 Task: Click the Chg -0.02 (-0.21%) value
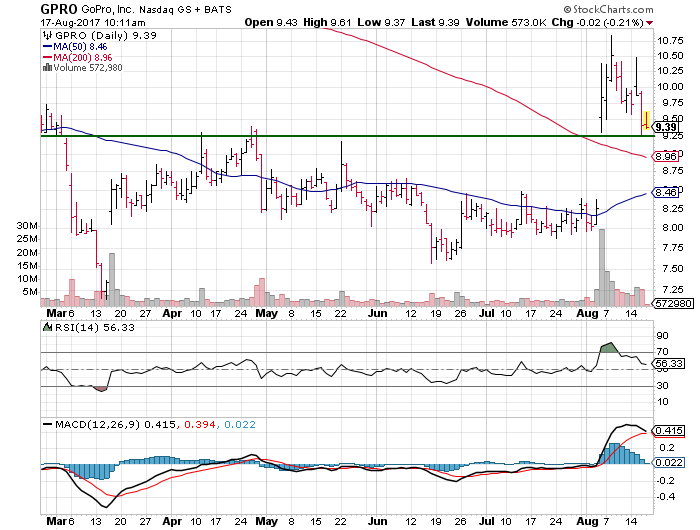(x=598, y=22)
